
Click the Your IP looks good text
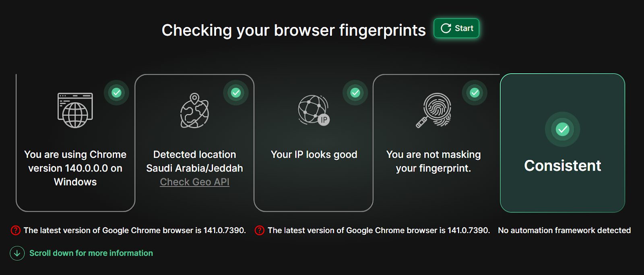(314, 155)
